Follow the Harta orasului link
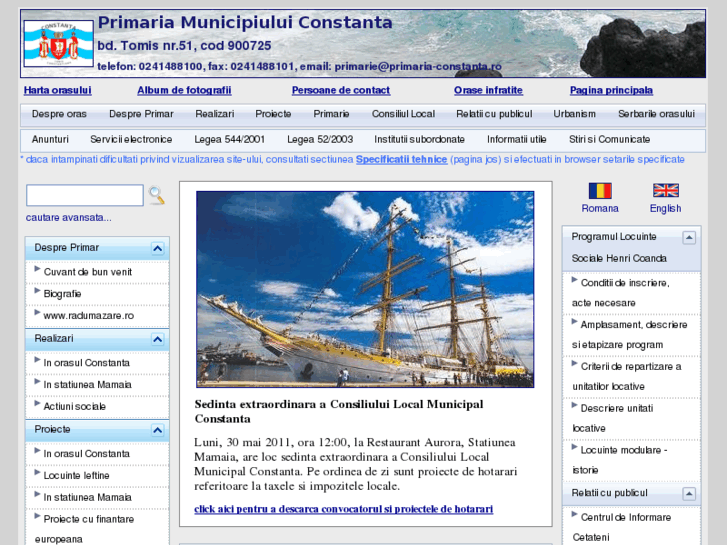Screen dimensions: 727x545 (57, 90)
